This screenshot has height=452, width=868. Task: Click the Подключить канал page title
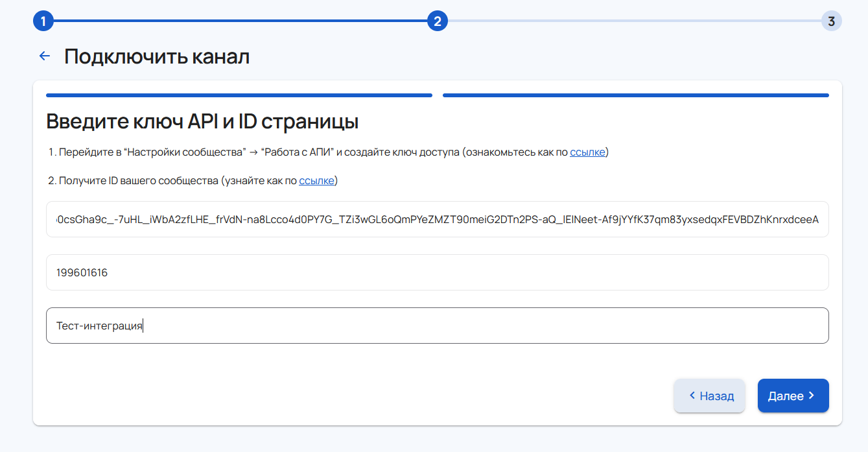[157, 56]
